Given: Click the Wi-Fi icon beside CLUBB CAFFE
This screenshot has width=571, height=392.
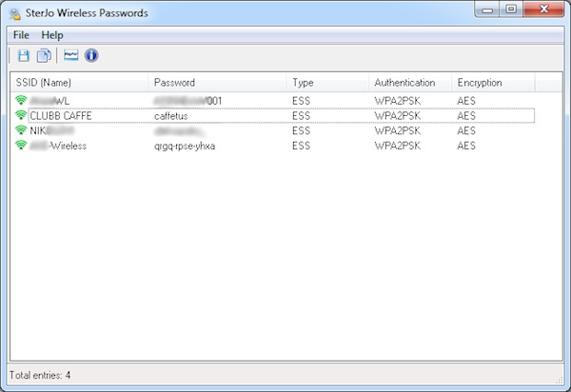Looking at the screenshot, I should 21,115.
